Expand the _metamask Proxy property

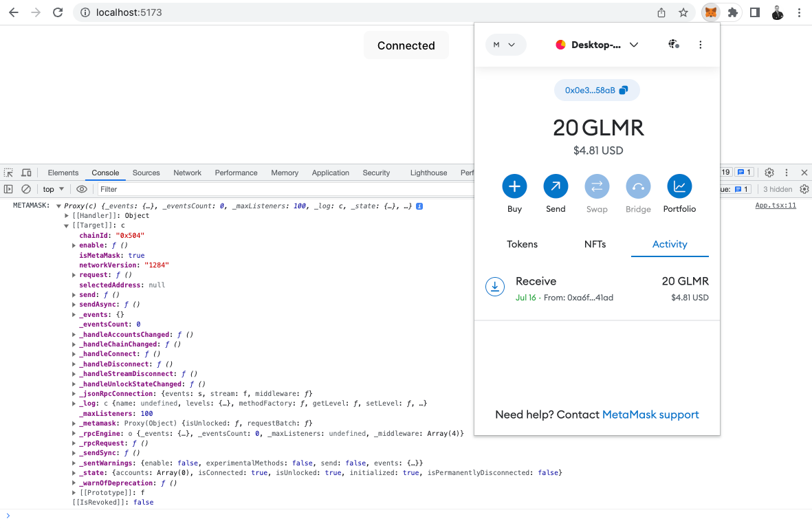74,423
